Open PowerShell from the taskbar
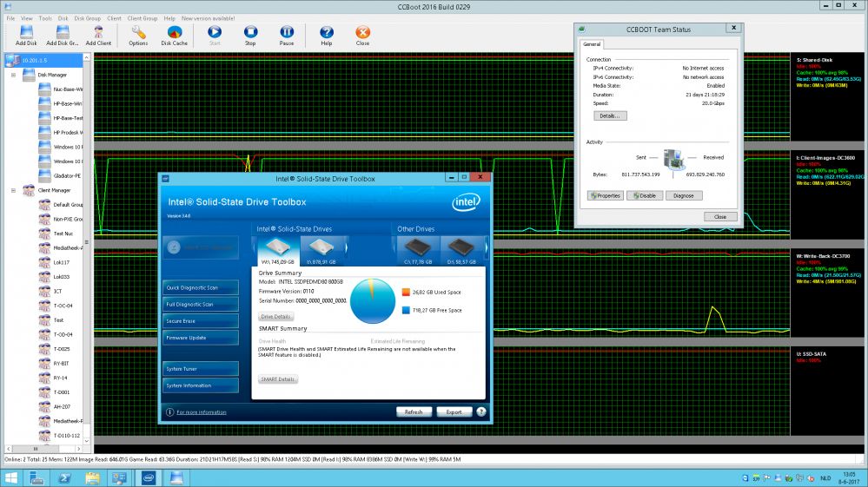This screenshot has height=487, width=868. coord(64,478)
